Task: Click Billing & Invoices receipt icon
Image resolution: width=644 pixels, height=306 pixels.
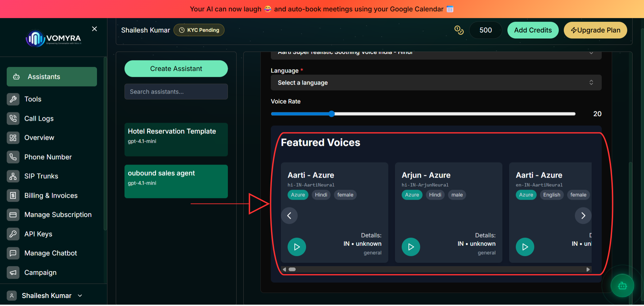Action: (13, 195)
